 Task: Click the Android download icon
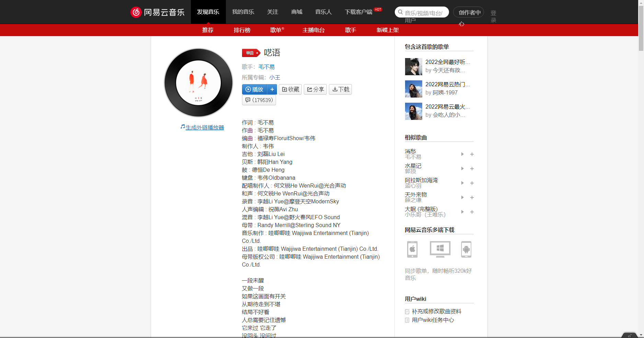(466, 249)
